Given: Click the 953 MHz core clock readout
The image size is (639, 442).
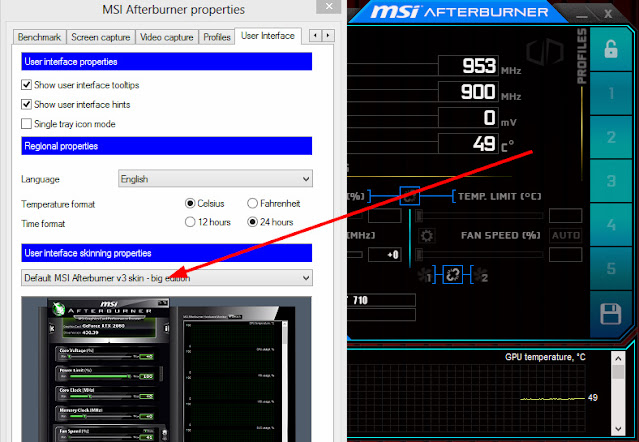Looking at the screenshot, I should coord(468,66).
